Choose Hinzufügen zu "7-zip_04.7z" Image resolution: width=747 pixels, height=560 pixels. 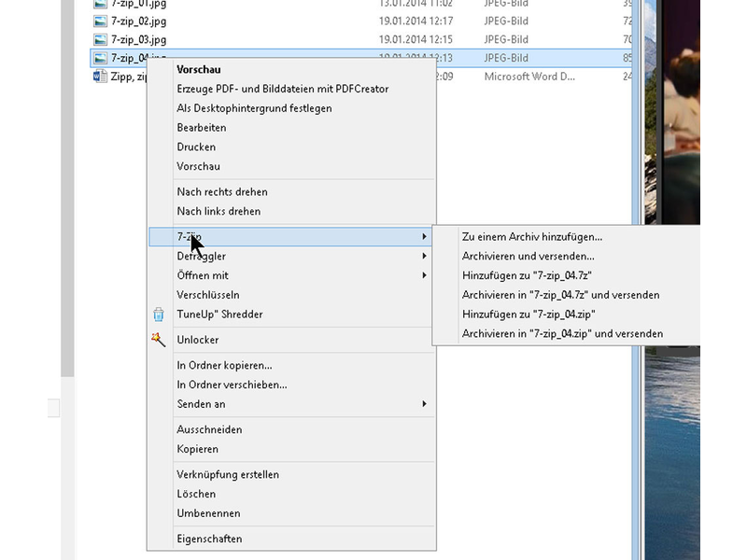click(x=527, y=275)
